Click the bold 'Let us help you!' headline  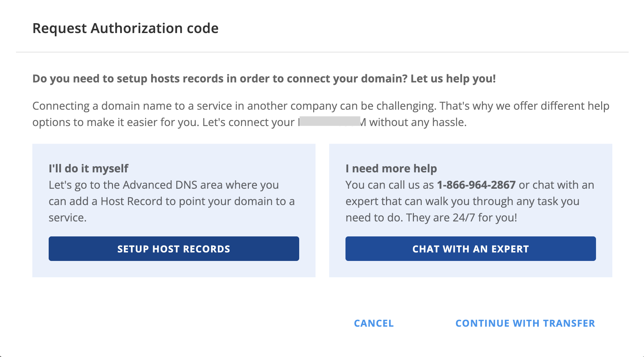point(453,79)
